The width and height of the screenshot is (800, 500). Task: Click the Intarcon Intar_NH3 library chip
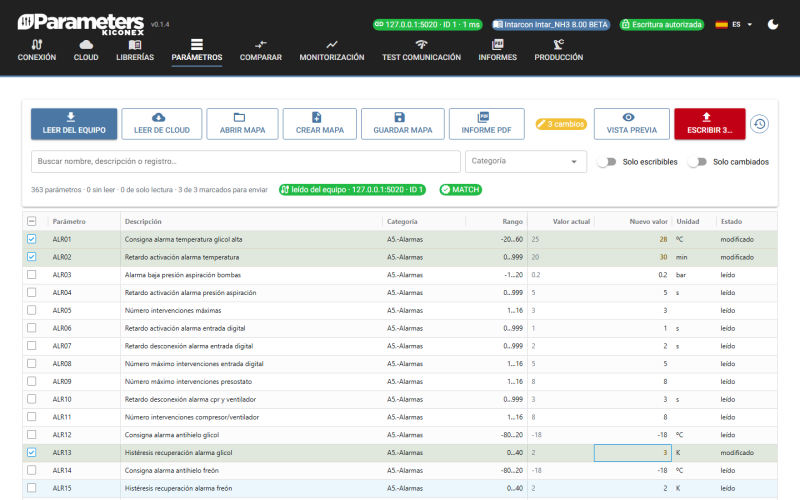(551, 24)
